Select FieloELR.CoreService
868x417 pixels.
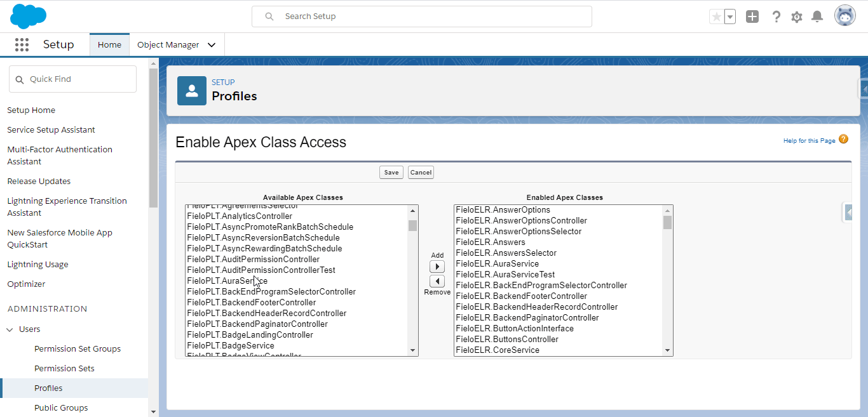click(x=498, y=350)
